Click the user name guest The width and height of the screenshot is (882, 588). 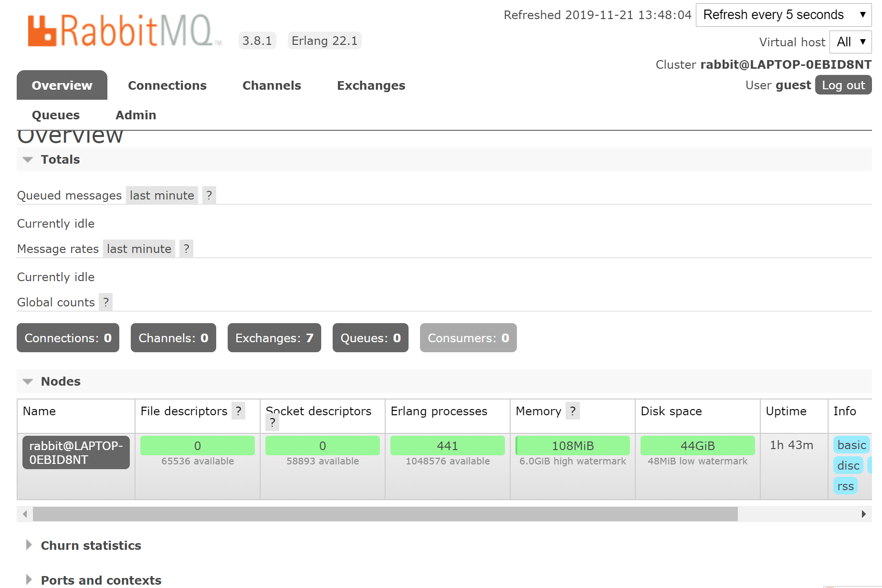click(x=793, y=85)
